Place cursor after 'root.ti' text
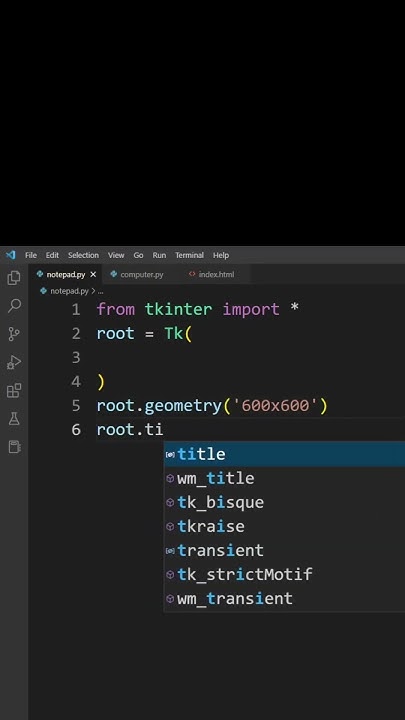405x720 pixels. point(163,430)
